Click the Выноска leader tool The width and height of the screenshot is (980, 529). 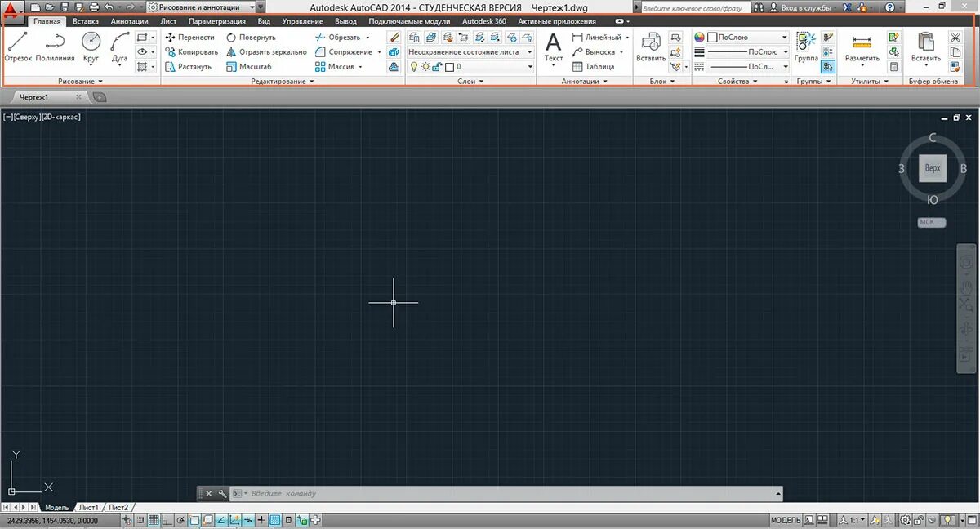point(594,52)
